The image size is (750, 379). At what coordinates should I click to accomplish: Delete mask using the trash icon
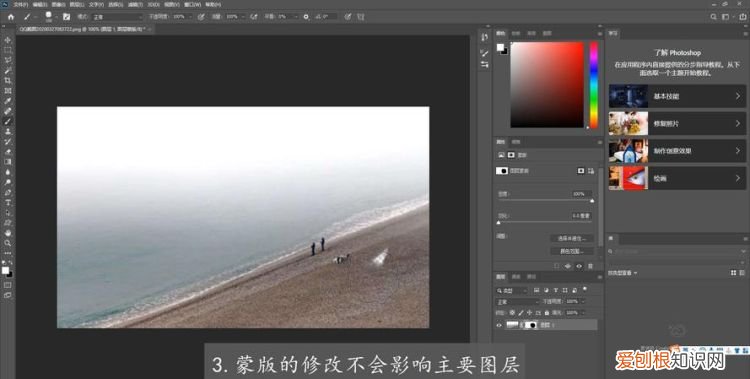pyautogui.click(x=590, y=266)
